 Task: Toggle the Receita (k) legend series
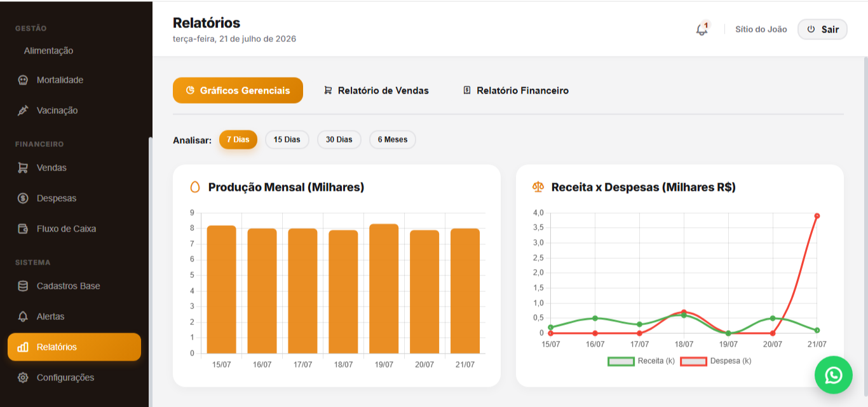click(641, 361)
